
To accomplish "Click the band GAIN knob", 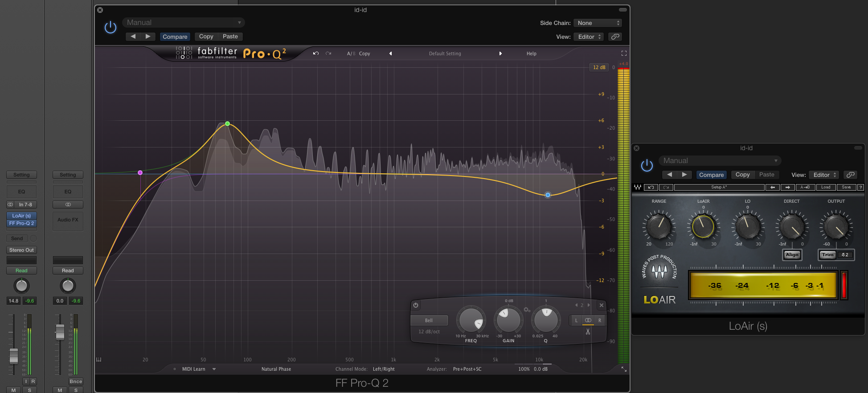I will pos(508,319).
